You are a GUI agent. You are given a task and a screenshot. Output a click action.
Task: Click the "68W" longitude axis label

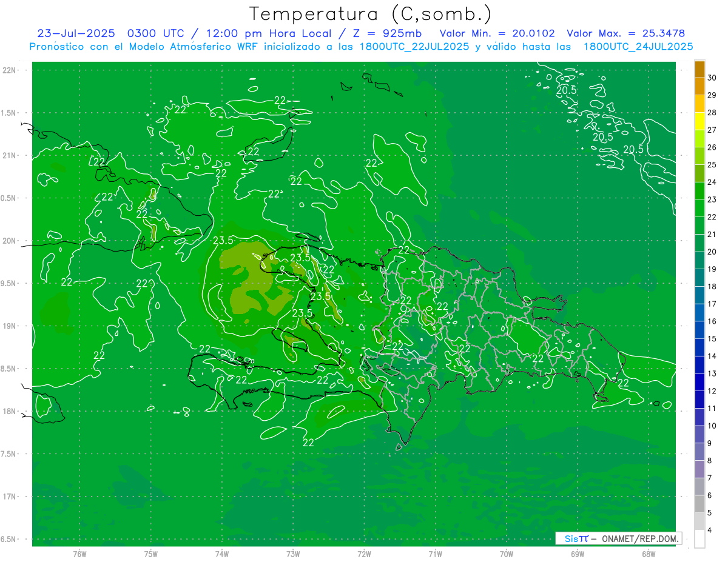pos(649,554)
